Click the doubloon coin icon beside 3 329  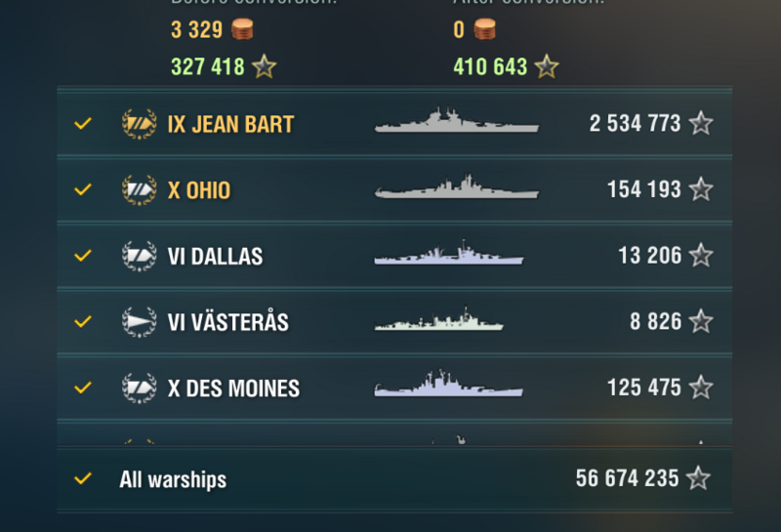(242, 30)
